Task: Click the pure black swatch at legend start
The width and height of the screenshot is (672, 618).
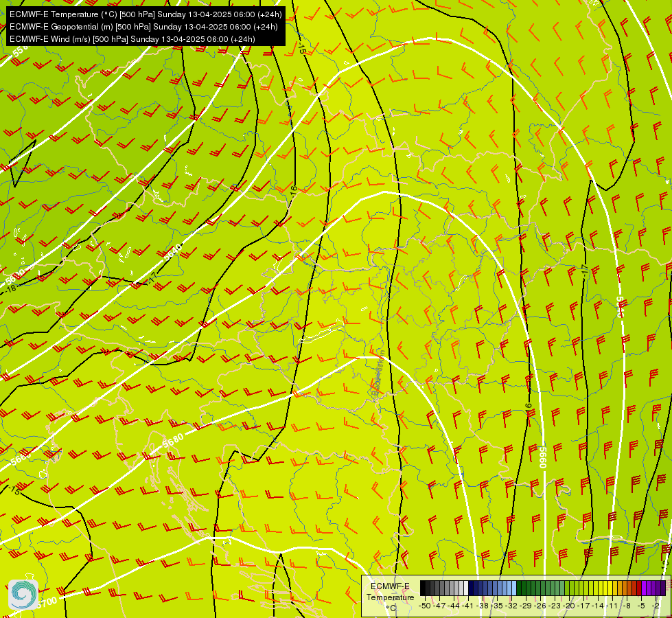Action: click(423, 588)
